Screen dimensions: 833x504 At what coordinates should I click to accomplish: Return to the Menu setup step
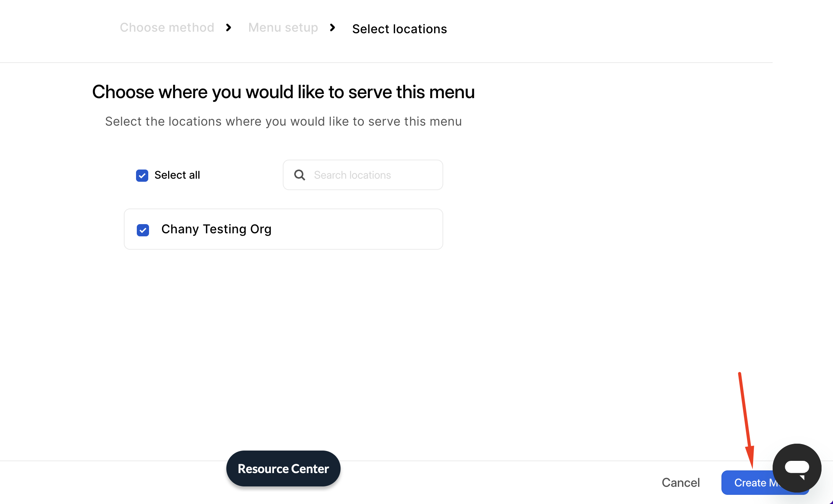283,27
